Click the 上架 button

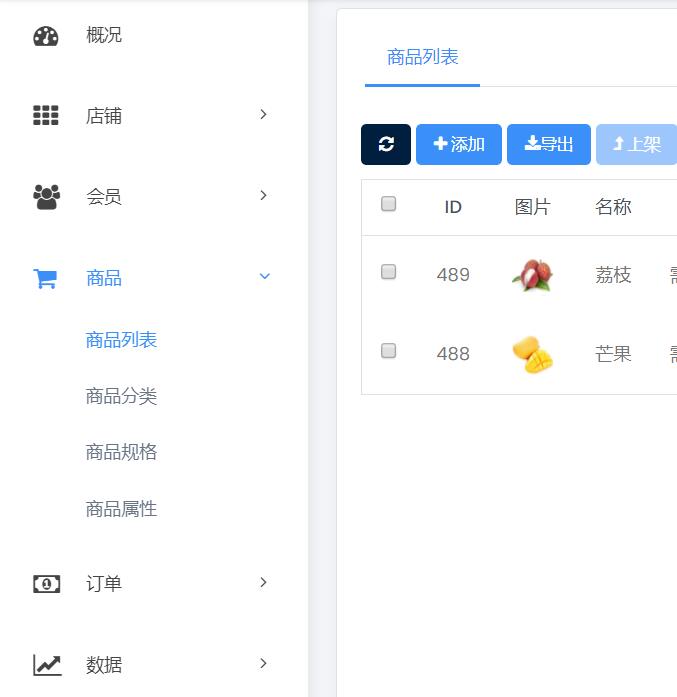637,144
